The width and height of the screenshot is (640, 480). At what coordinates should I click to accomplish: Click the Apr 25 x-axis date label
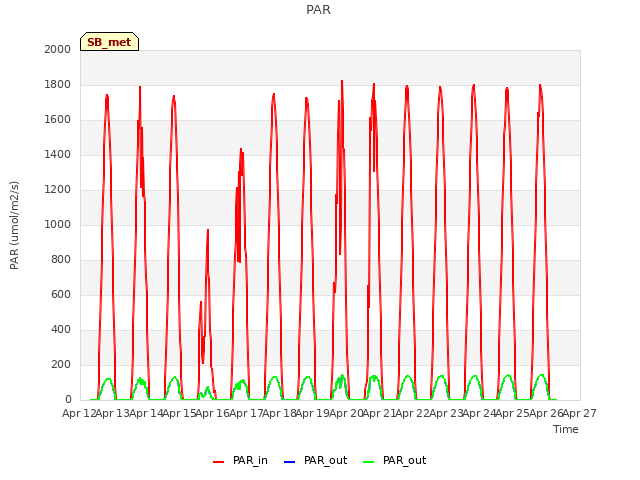pos(513,413)
